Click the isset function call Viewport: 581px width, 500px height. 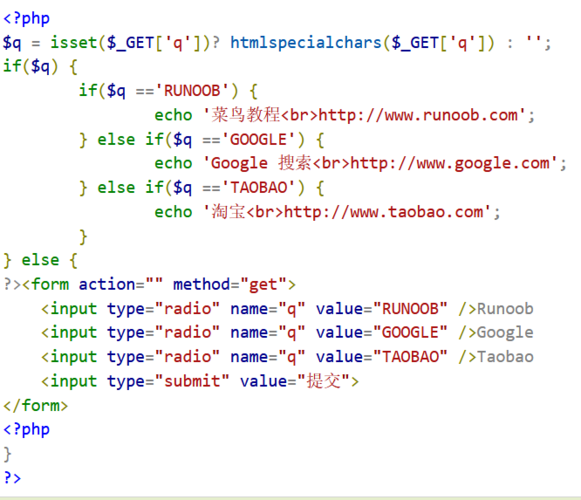click(73, 42)
